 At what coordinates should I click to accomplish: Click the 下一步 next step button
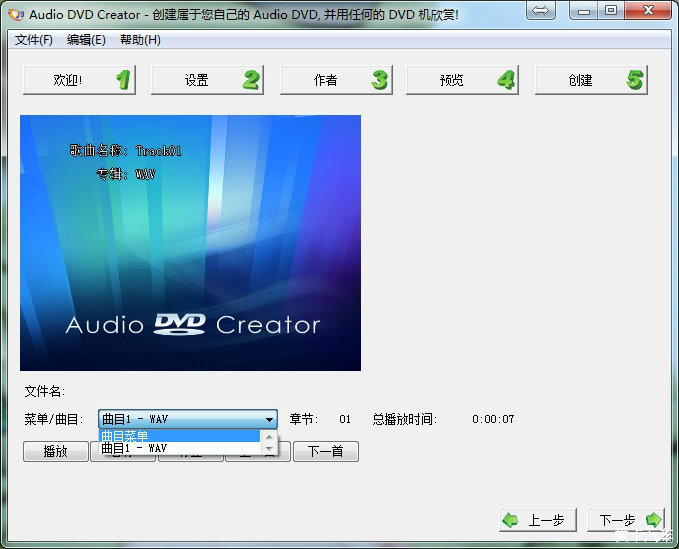(626, 520)
